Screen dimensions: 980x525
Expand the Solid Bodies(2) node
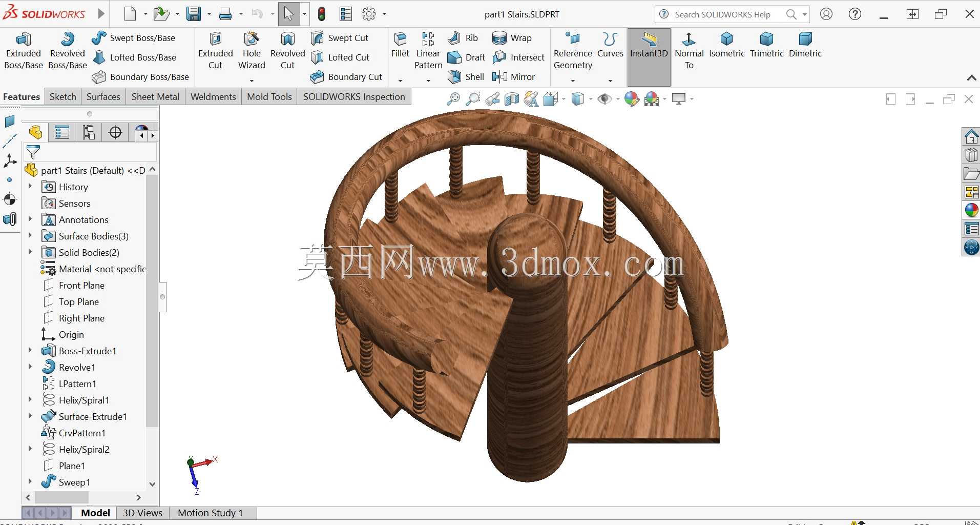coord(30,252)
